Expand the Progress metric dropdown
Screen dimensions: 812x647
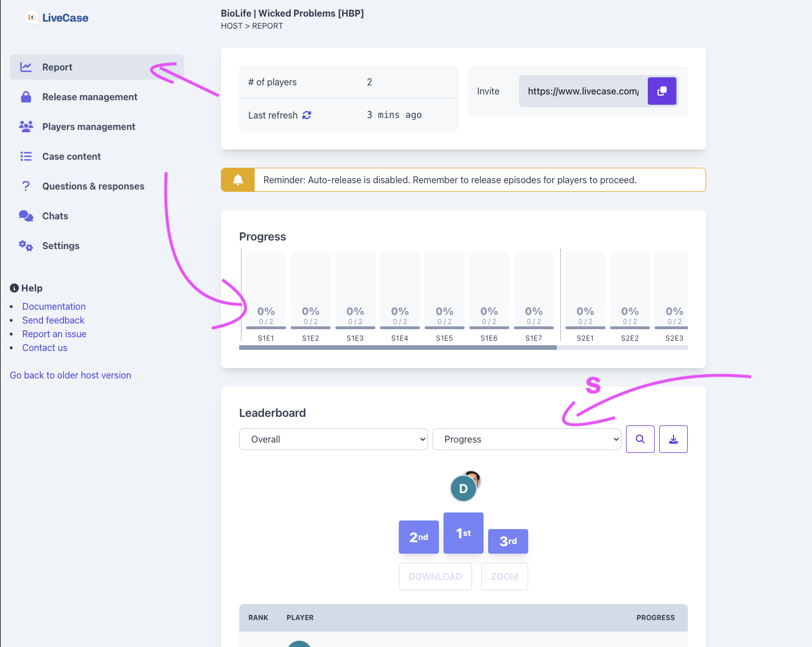[x=527, y=439]
